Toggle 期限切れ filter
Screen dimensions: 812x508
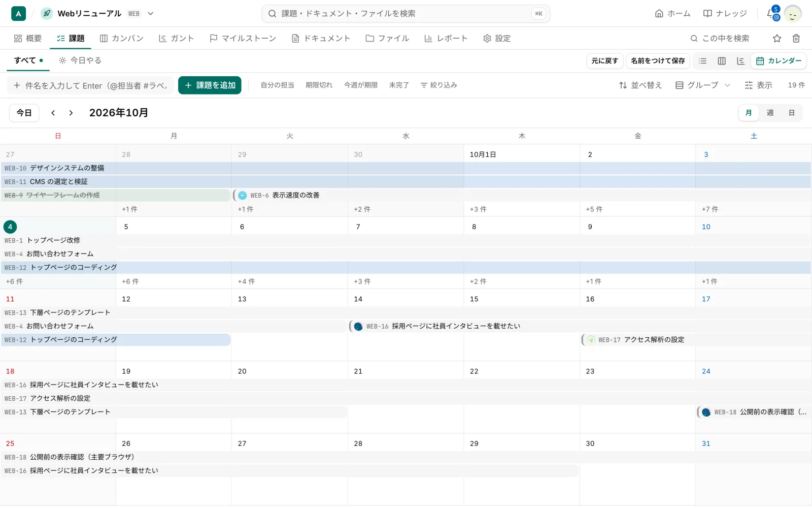tap(319, 85)
